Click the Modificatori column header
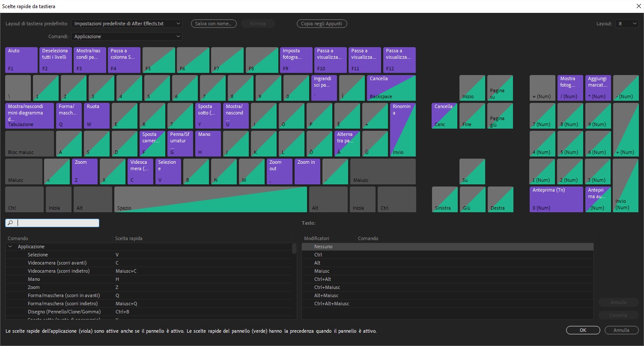 click(316, 238)
